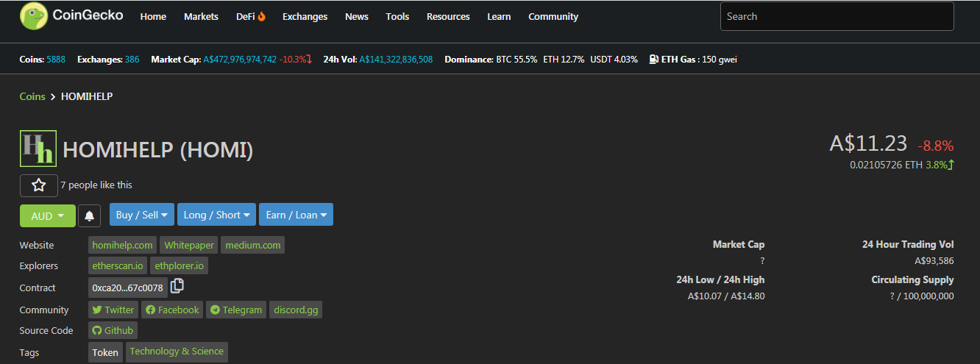The height and width of the screenshot is (364, 980).
Task: Click the Coins breadcrumb link
Action: pos(32,96)
